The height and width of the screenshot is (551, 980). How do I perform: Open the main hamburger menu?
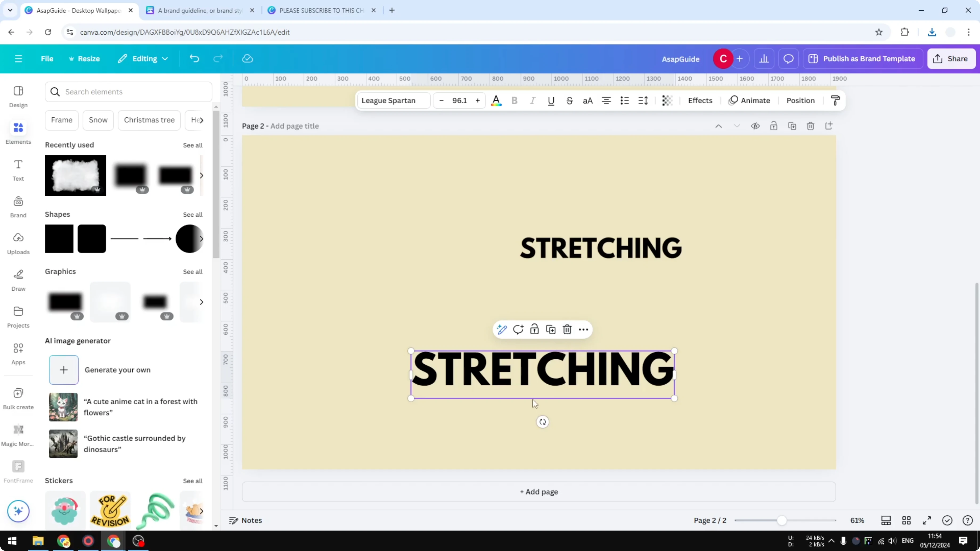pyautogui.click(x=18, y=59)
